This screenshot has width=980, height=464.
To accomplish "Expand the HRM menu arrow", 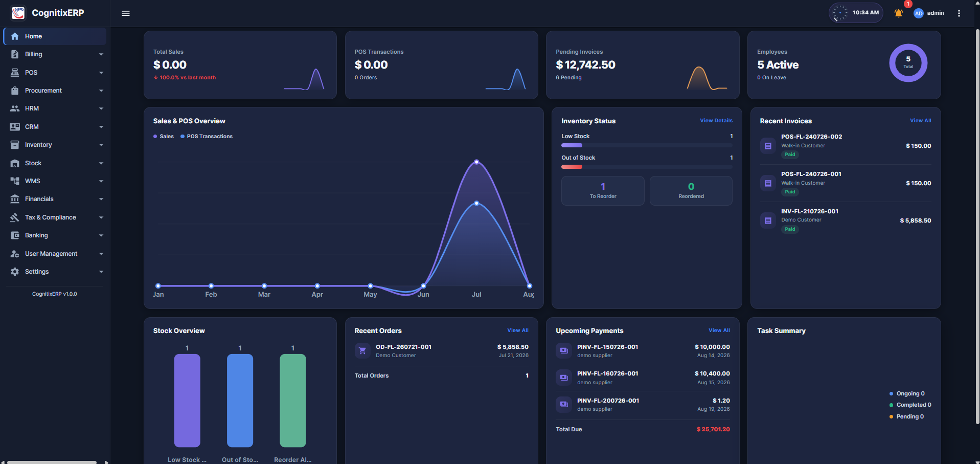I will (101, 108).
